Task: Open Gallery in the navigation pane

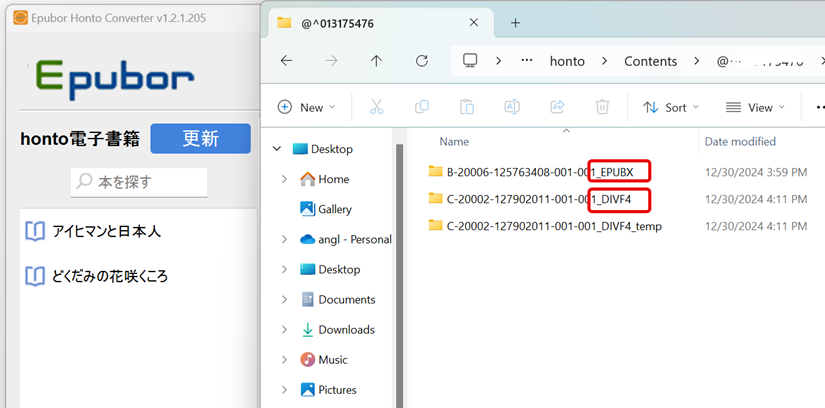Action: pyautogui.click(x=326, y=209)
